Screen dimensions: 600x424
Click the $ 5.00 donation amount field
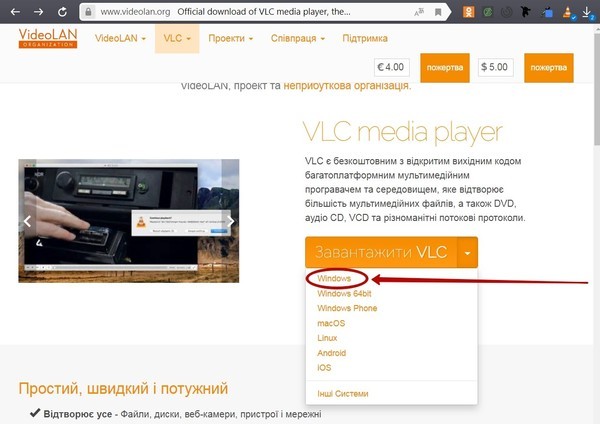(x=495, y=67)
